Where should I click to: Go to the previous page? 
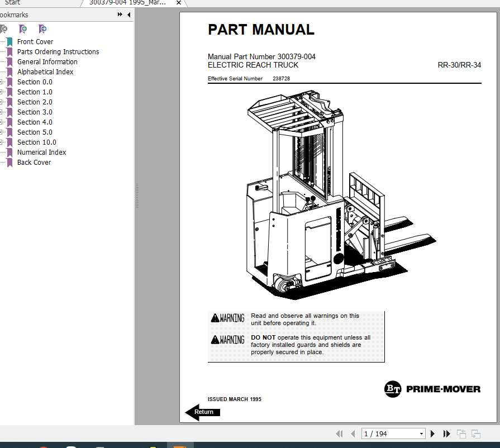(x=353, y=433)
